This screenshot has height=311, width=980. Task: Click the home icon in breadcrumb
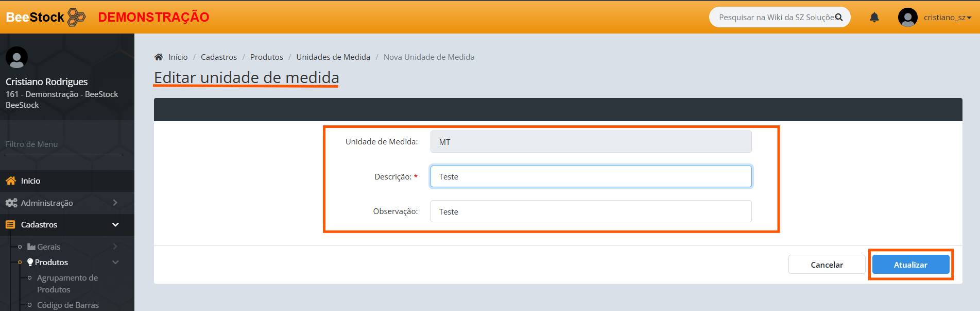[x=159, y=57]
